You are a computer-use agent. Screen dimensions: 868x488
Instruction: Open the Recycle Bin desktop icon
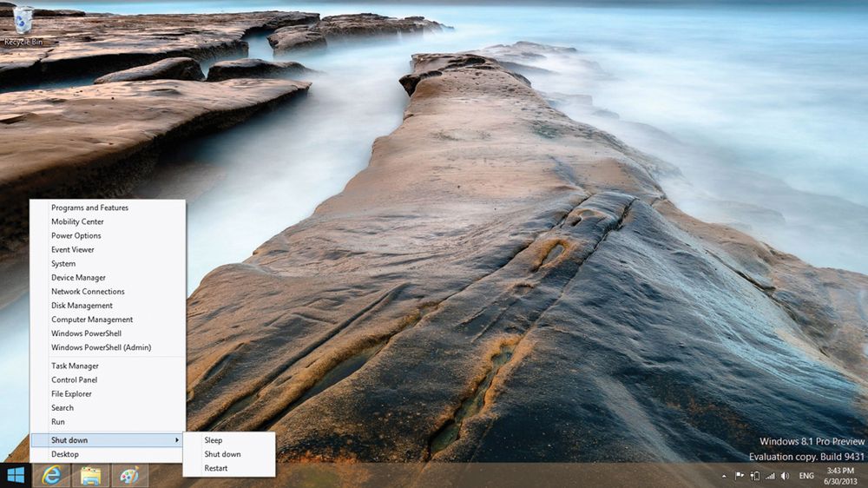pos(23,25)
